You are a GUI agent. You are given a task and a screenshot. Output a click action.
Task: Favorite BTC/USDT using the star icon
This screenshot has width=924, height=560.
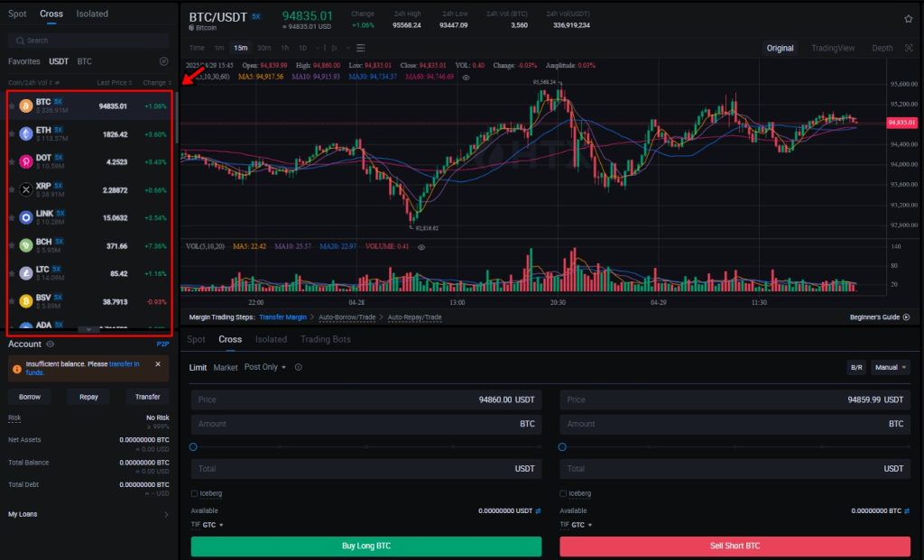[x=910, y=17]
